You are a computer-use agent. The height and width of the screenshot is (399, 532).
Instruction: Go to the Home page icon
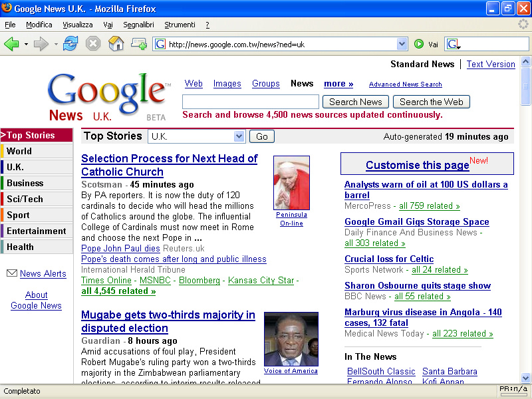point(116,44)
